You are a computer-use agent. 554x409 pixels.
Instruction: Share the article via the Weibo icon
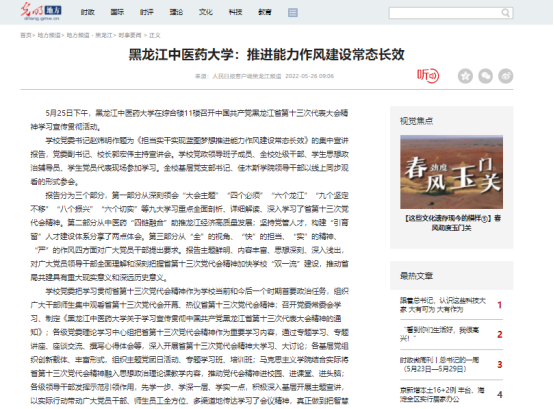[506, 76]
